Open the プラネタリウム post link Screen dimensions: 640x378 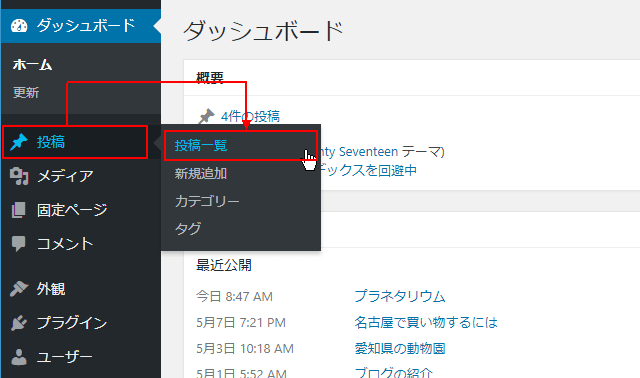coord(400,296)
